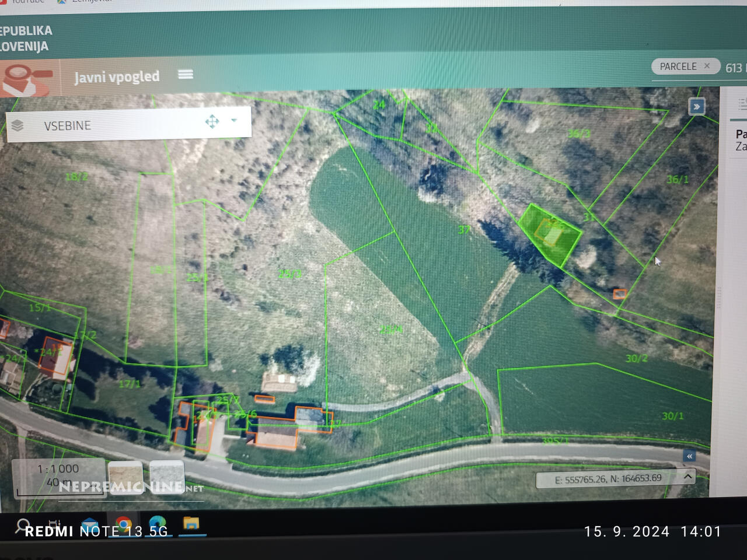Click the Javni vpogled magnifier logo
Image resolution: width=747 pixels, height=560 pixels.
pyautogui.click(x=27, y=78)
